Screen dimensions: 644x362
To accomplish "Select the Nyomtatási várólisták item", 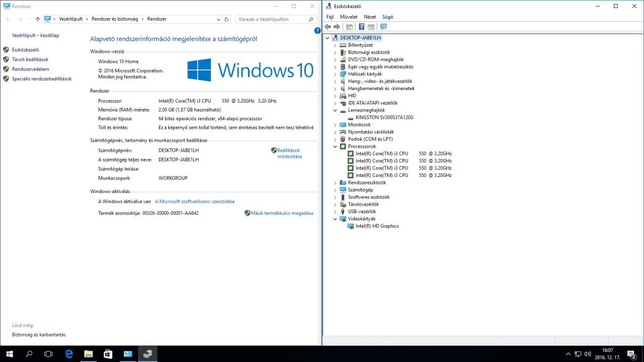I will [371, 132].
